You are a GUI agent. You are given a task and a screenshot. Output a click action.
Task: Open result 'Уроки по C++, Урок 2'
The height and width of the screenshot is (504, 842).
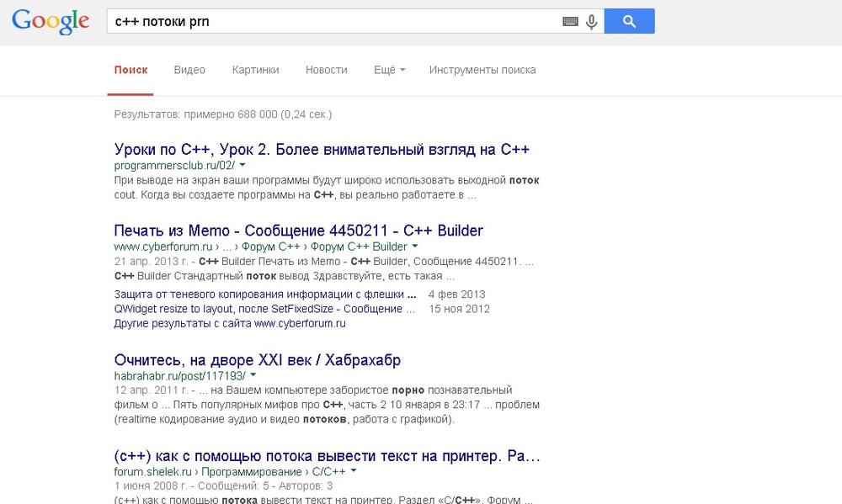coord(322,149)
